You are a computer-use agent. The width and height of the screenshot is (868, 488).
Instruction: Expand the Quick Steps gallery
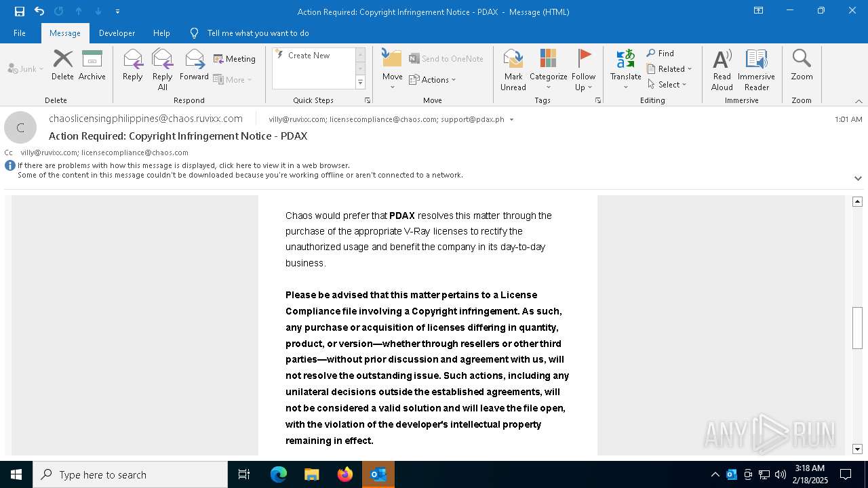[x=360, y=83]
